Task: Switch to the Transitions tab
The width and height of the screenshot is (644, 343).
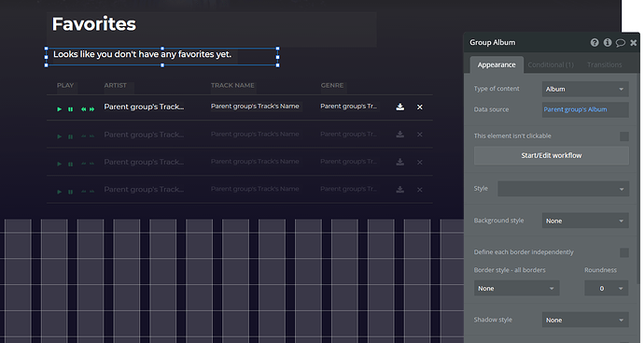Action: pos(605,65)
